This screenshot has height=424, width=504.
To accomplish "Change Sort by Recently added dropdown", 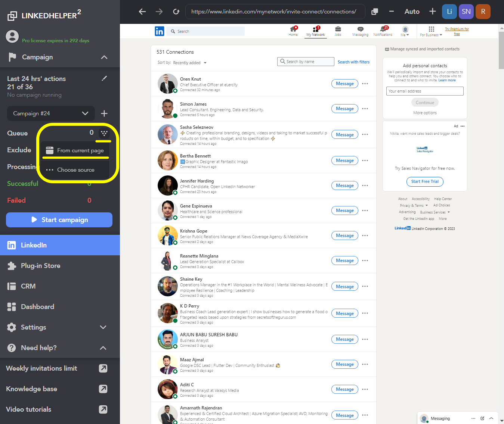I will 190,63.
